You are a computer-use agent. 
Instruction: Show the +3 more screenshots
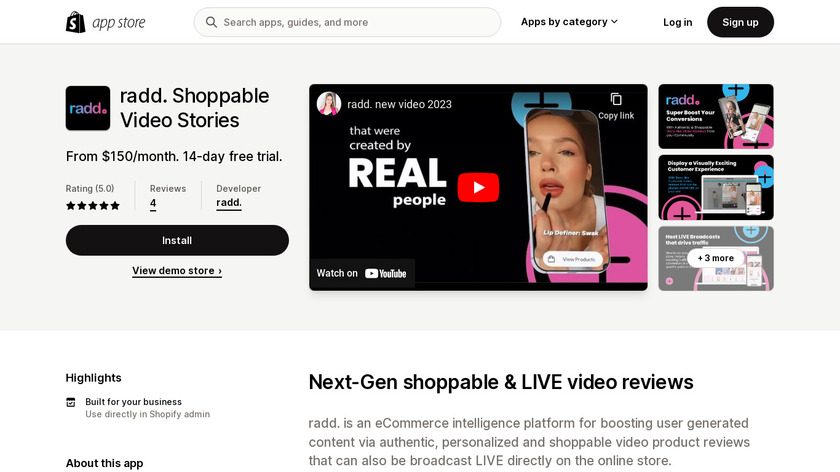716,258
